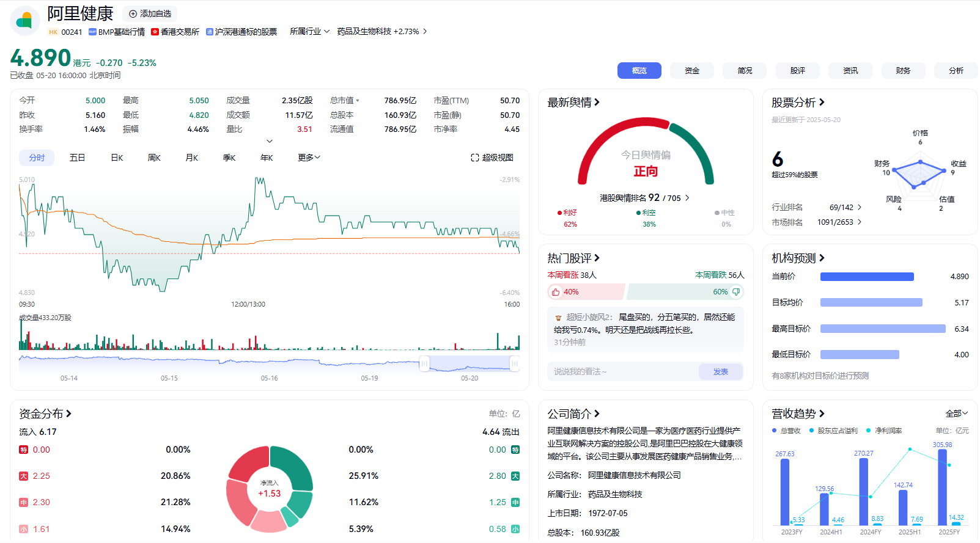Image resolution: width=980 pixels, height=543 pixels.
Task: Click the 发表 post button
Action: click(x=721, y=371)
